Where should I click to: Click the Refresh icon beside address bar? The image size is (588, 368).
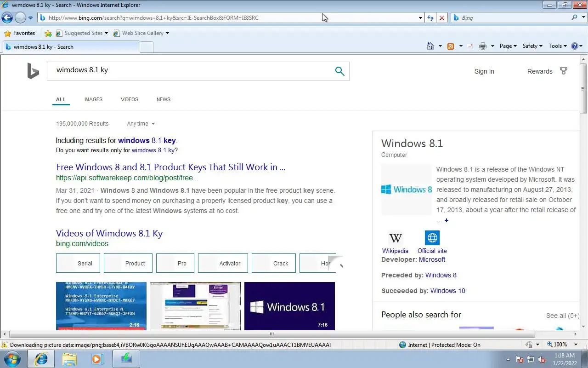[x=430, y=18]
